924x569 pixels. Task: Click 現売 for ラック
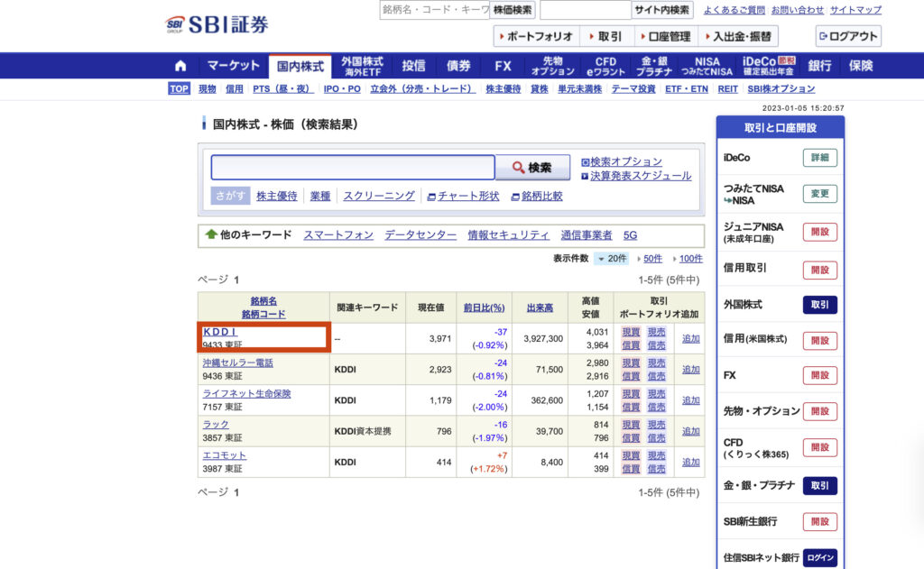click(x=657, y=425)
